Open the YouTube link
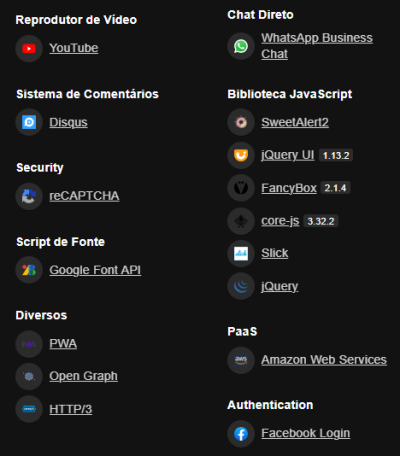The width and height of the screenshot is (400, 456). (74, 48)
